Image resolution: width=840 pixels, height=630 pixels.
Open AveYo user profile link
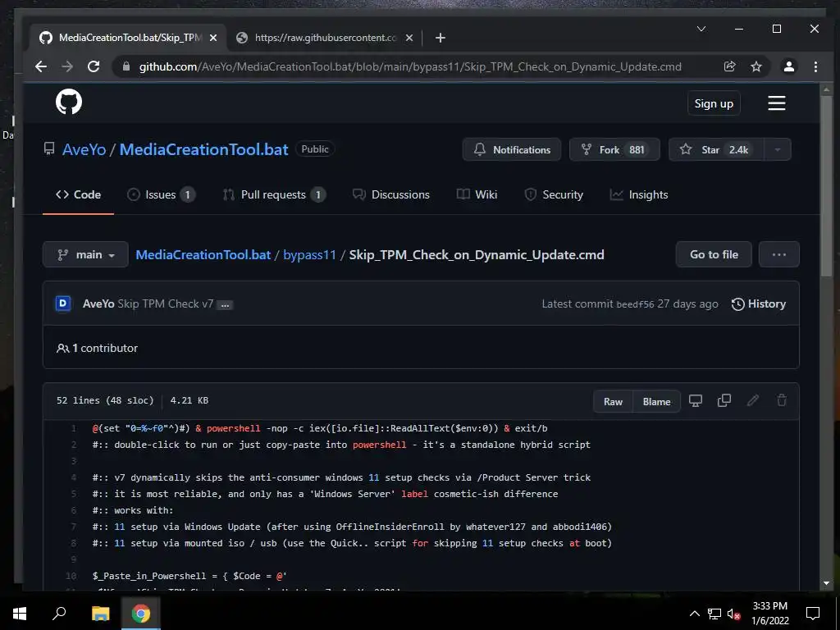coord(84,149)
